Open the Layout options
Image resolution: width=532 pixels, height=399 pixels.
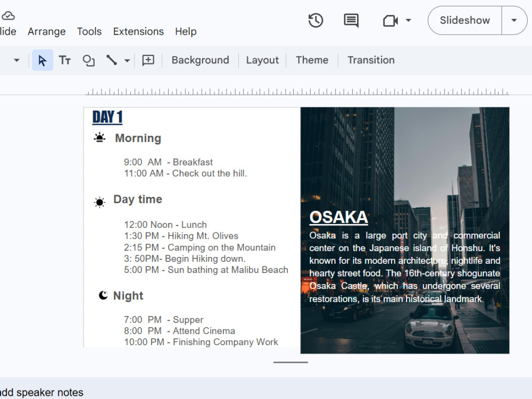tap(262, 60)
